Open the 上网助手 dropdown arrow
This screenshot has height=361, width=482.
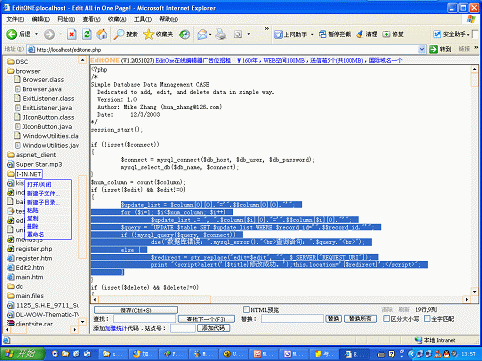click(312, 34)
